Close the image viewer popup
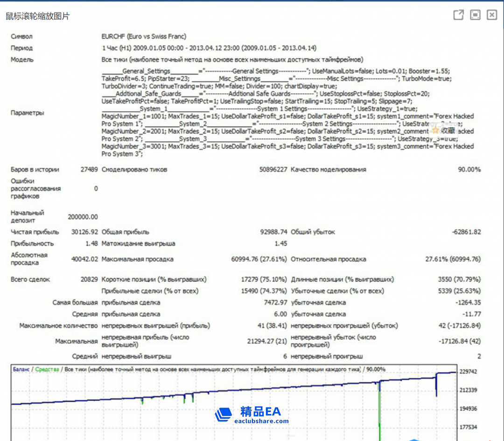Screen dimensions: 504x441 (492, 15)
